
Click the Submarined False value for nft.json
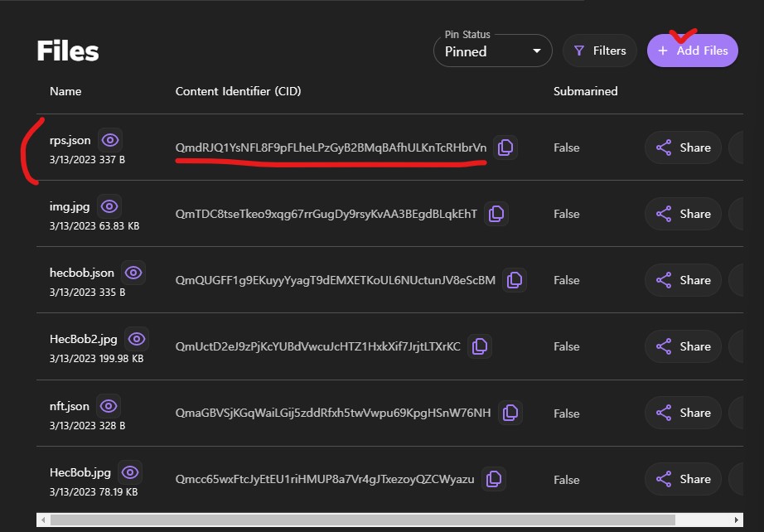coord(566,414)
